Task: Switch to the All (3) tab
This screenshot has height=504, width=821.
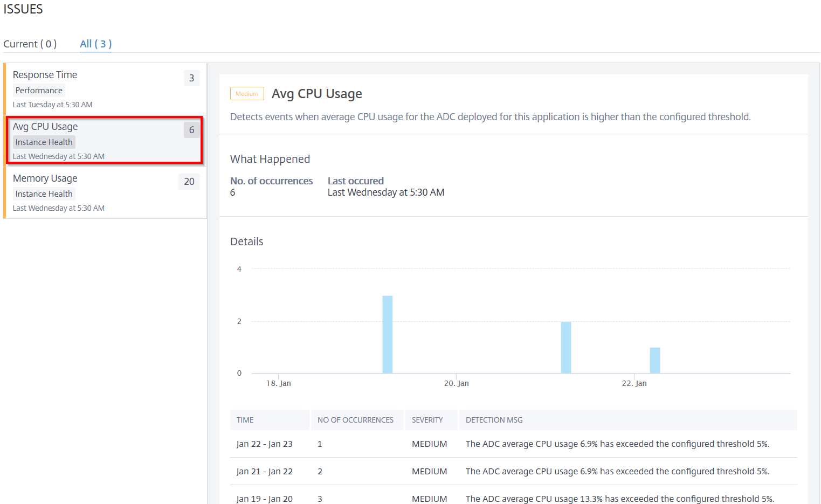Action: click(x=95, y=44)
